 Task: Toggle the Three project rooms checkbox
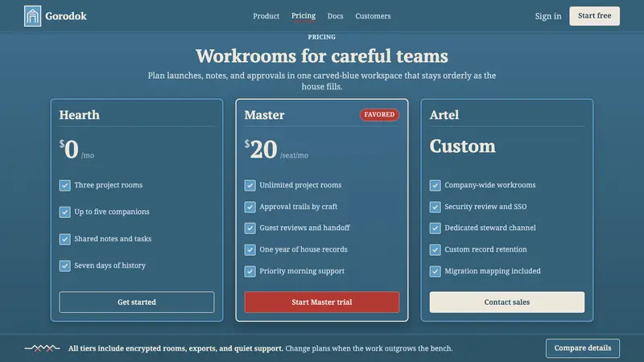pos(64,185)
